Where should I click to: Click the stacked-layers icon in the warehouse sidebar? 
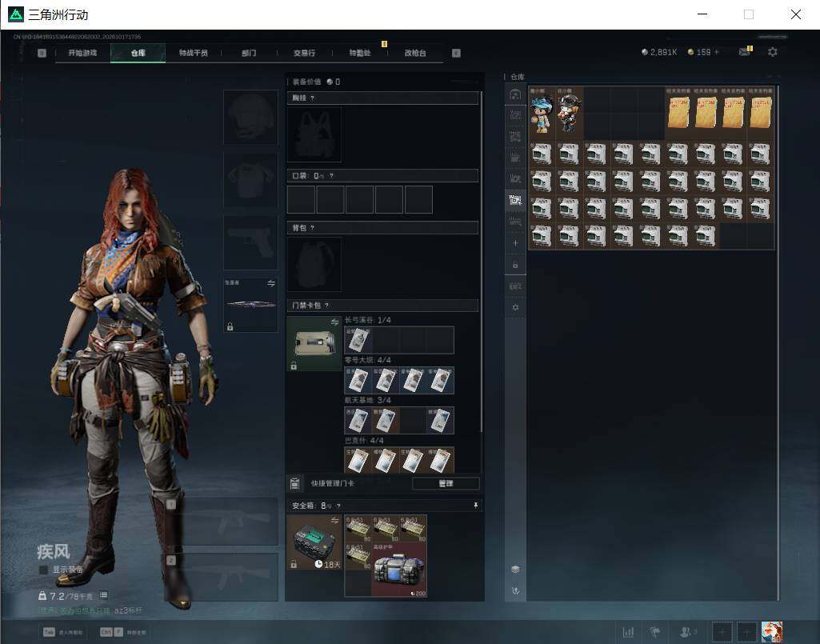[x=515, y=569]
